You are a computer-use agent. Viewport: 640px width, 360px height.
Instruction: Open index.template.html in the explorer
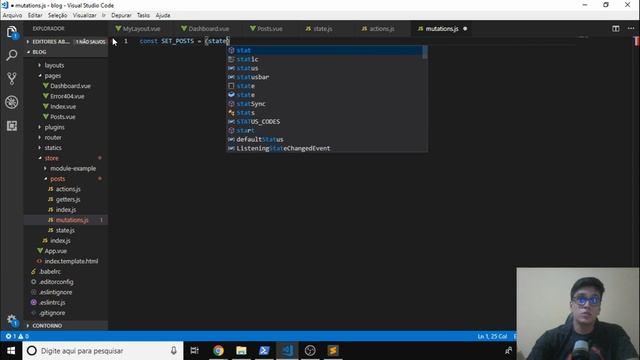pyautogui.click(x=71, y=261)
